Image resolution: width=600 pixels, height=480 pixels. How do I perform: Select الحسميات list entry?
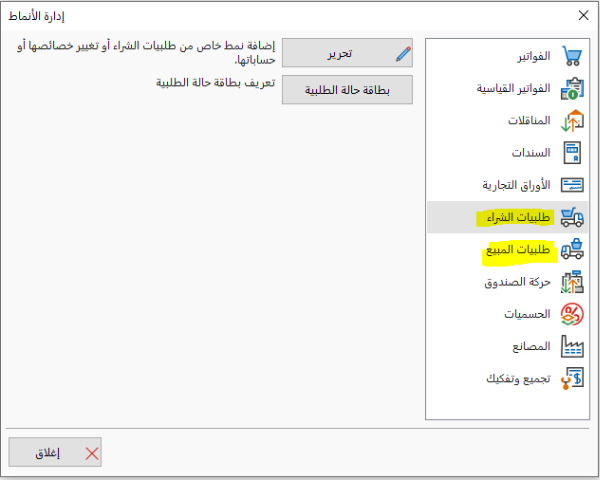(x=507, y=314)
